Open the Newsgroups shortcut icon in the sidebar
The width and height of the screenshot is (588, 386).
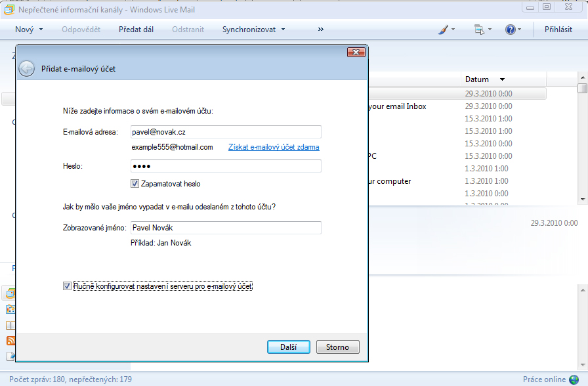10,356
